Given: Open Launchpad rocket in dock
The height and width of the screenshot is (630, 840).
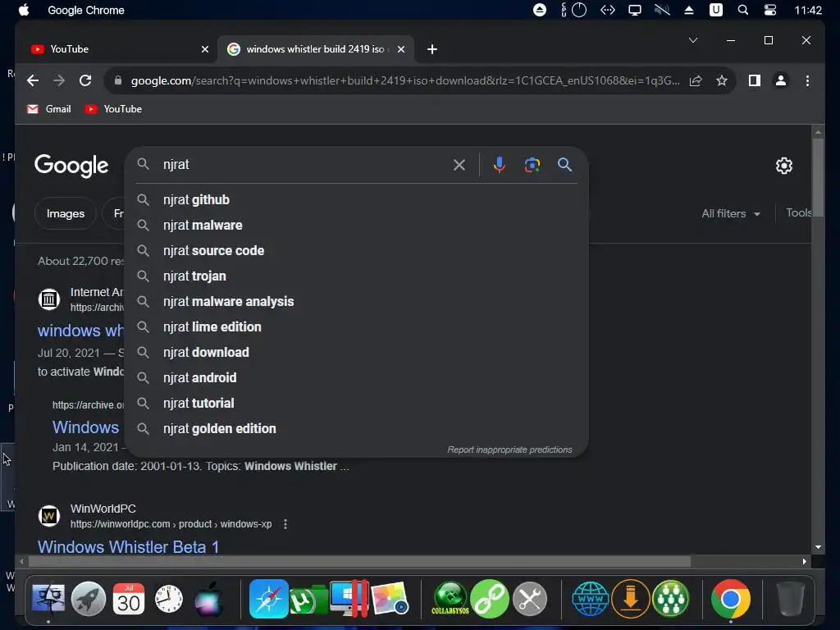Looking at the screenshot, I should 89,599.
